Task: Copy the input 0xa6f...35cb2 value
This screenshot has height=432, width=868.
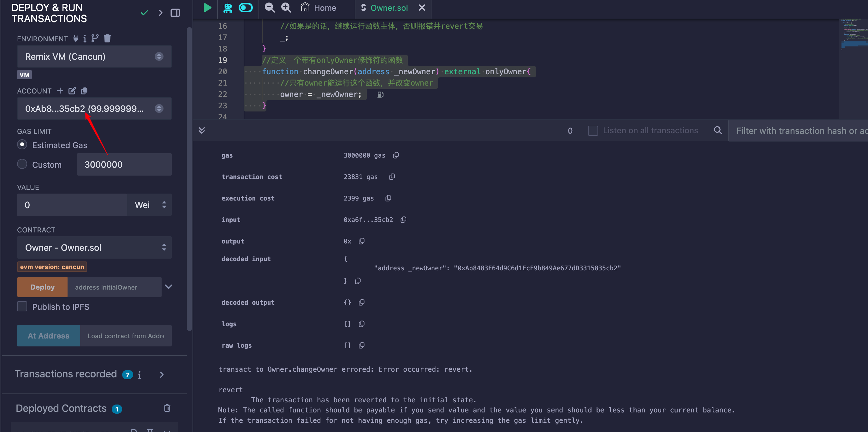Action: pos(403,219)
